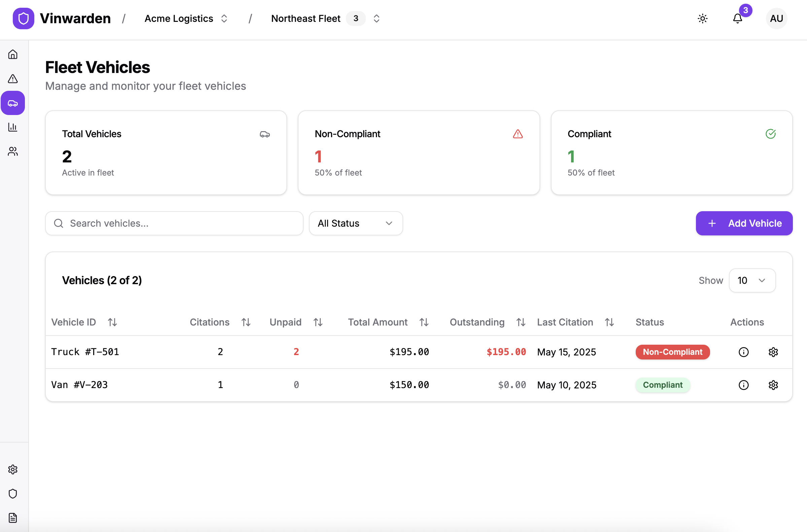
Task: Expand the All Status filter dropdown
Action: tap(355, 223)
